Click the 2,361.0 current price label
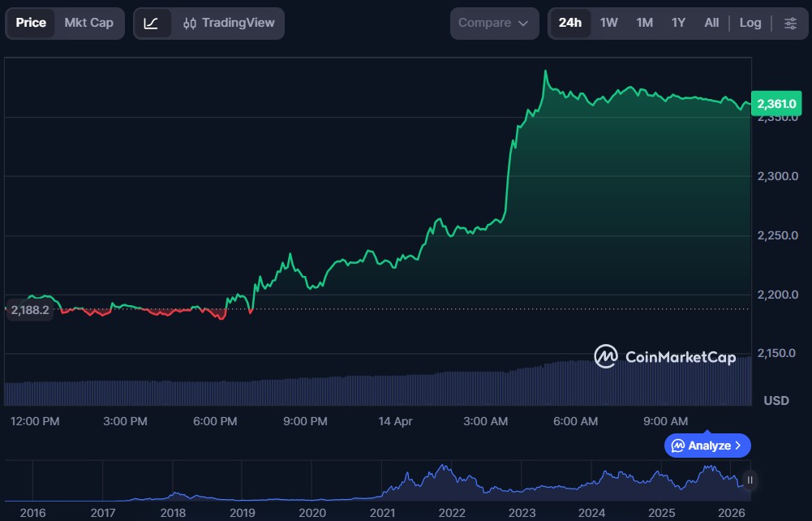The image size is (812, 521). (x=776, y=104)
